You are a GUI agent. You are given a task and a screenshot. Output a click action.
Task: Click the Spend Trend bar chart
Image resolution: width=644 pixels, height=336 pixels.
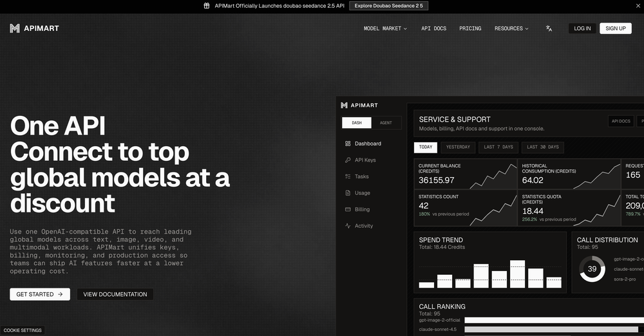(x=490, y=273)
